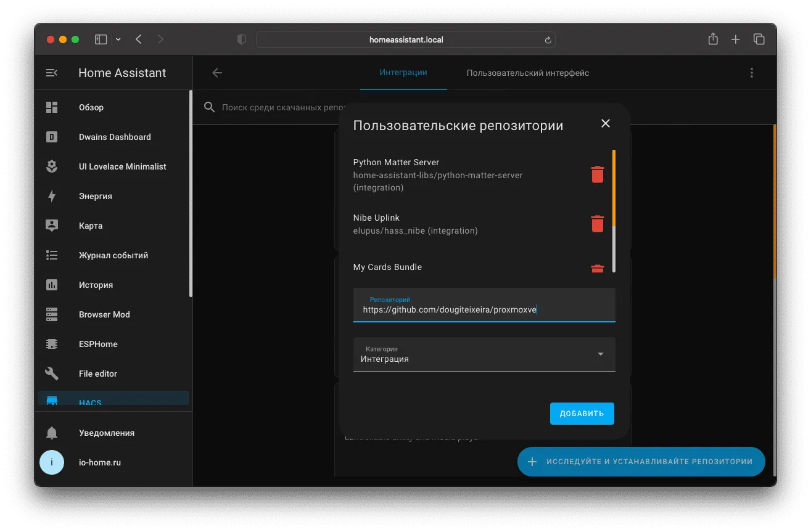
Task: Select Энергия in the sidebar
Action: point(113,196)
